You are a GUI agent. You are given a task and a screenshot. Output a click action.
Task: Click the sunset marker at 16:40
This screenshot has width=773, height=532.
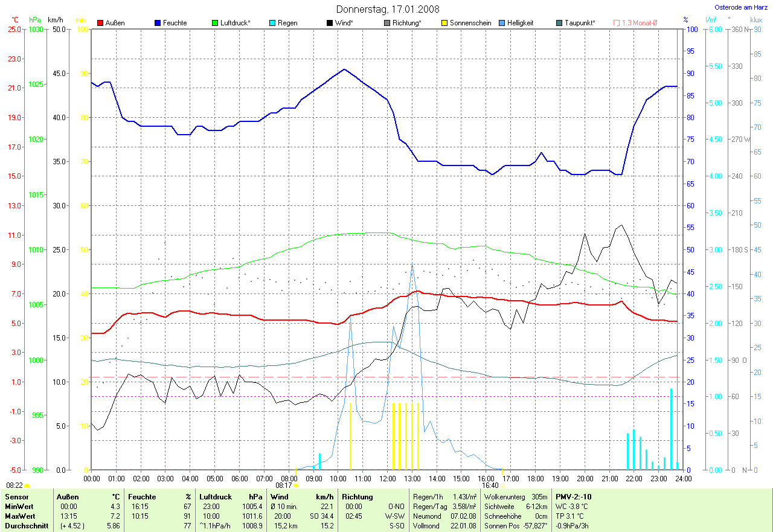click(502, 485)
